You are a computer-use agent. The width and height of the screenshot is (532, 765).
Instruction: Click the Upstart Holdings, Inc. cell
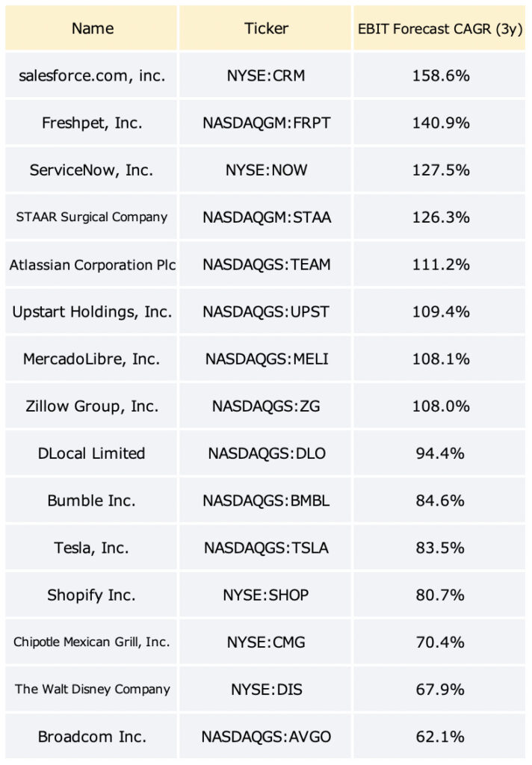[91, 312]
